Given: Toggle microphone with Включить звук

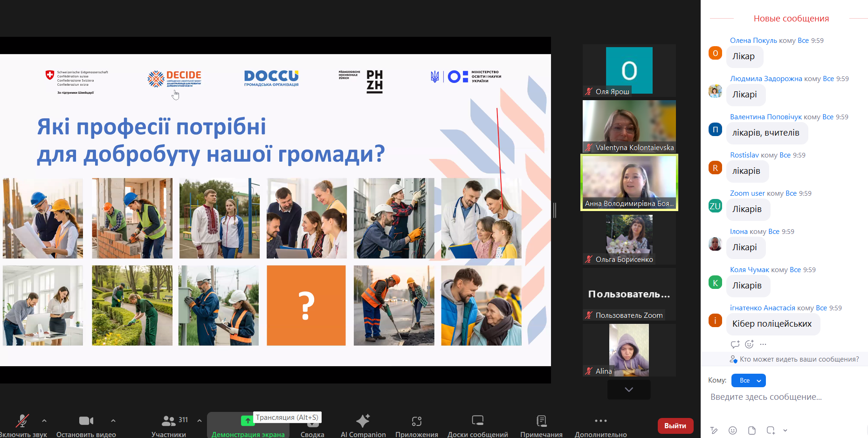Looking at the screenshot, I should [x=22, y=425].
